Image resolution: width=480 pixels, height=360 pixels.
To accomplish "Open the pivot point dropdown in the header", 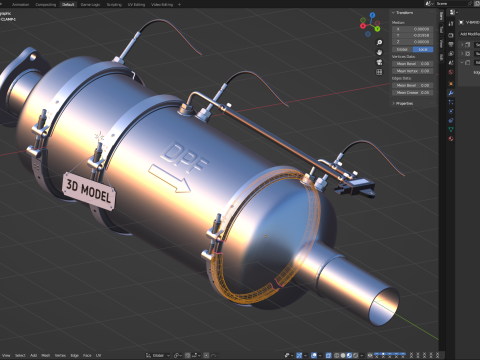I will tap(177, 355).
